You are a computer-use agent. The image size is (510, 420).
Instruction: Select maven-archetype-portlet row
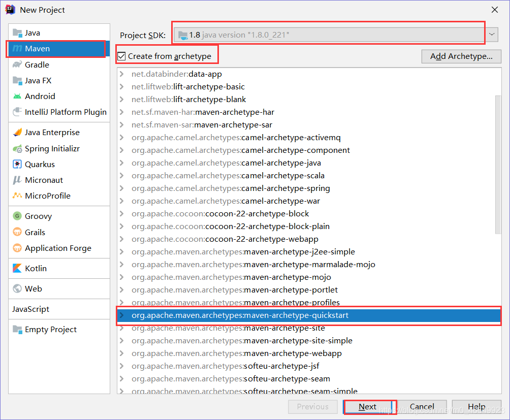(309, 289)
